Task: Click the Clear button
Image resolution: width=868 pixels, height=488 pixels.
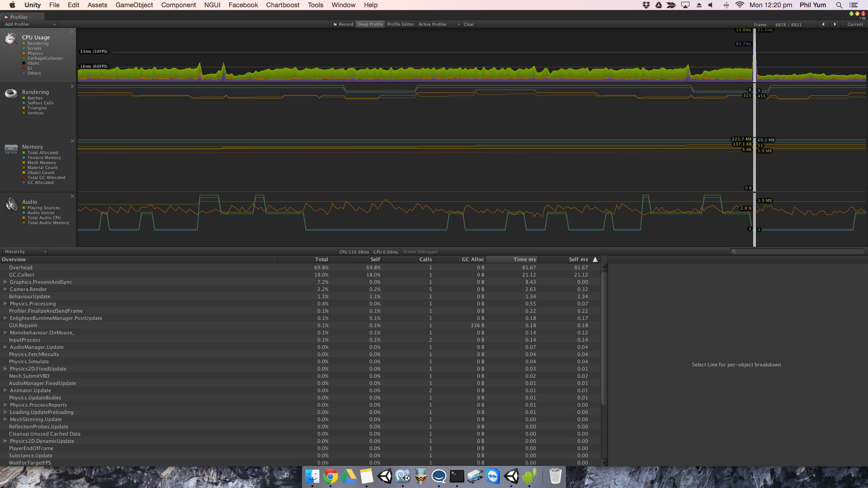Action: pyautogui.click(x=469, y=24)
